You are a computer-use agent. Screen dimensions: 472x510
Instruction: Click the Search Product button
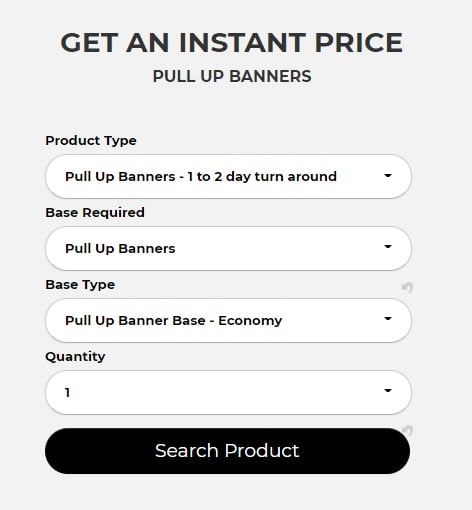tap(227, 451)
